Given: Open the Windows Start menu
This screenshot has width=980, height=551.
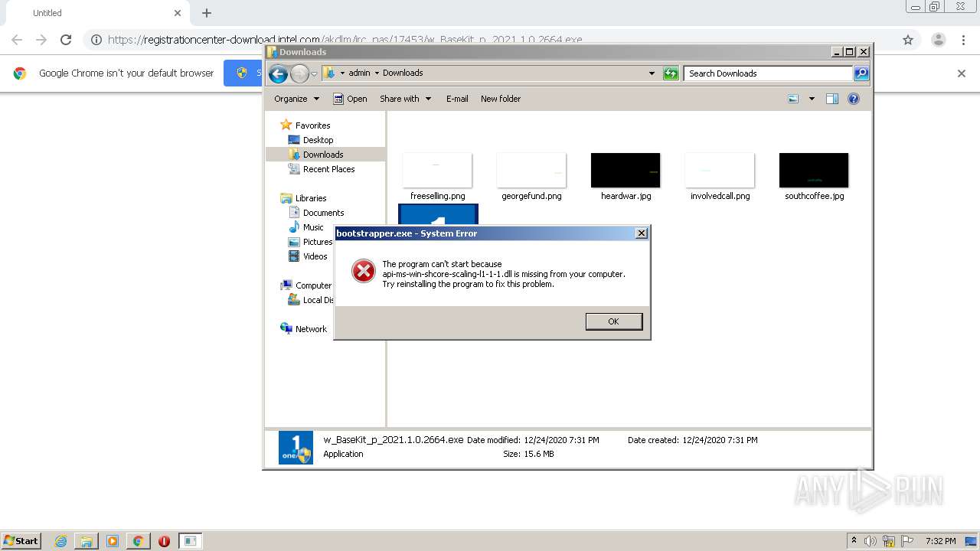Looking at the screenshot, I should [x=21, y=540].
